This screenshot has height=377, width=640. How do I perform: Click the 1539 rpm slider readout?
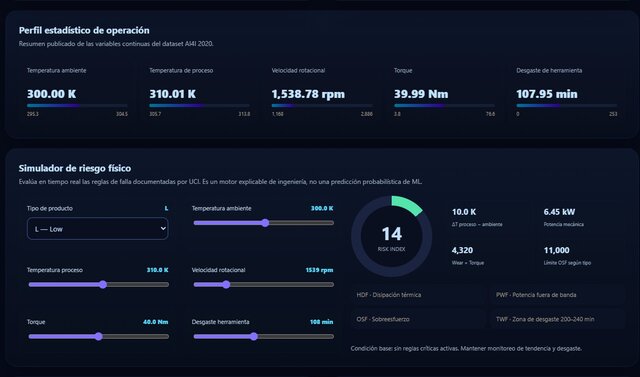click(x=319, y=270)
